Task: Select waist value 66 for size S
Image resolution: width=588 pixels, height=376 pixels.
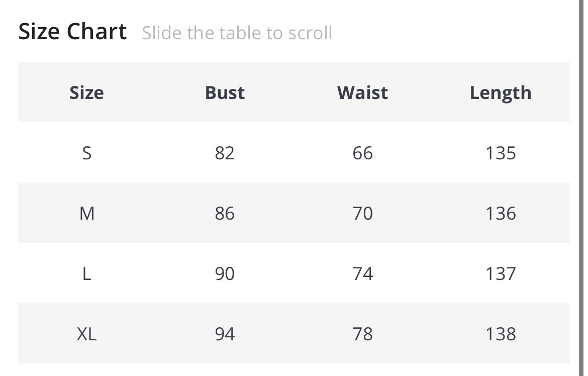Action: click(x=362, y=153)
